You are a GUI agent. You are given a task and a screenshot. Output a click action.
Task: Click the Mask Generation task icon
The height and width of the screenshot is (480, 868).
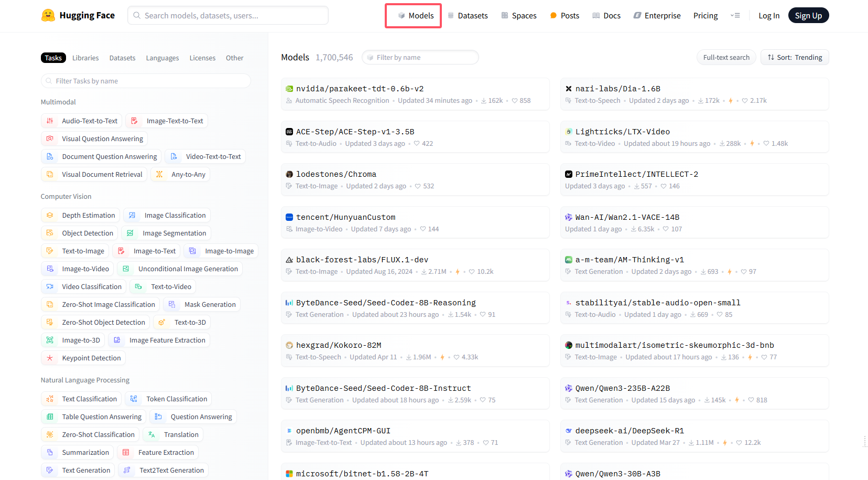pyautogui.click(x=172, y=304)
